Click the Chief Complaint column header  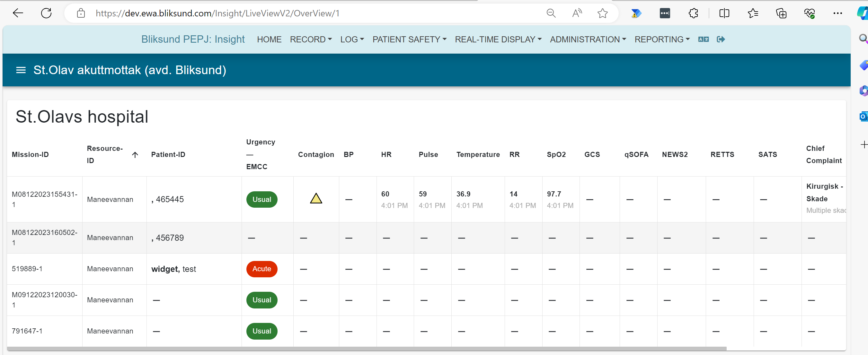click(824, 154)
